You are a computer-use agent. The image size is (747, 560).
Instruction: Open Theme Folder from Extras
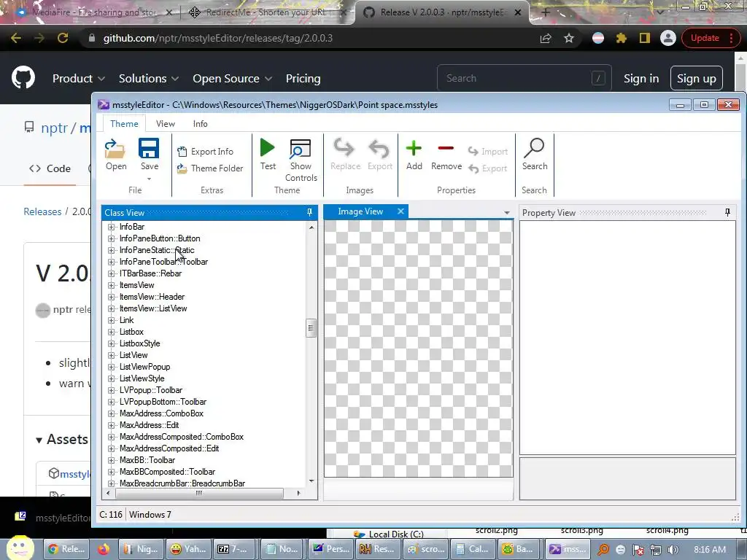210,168
